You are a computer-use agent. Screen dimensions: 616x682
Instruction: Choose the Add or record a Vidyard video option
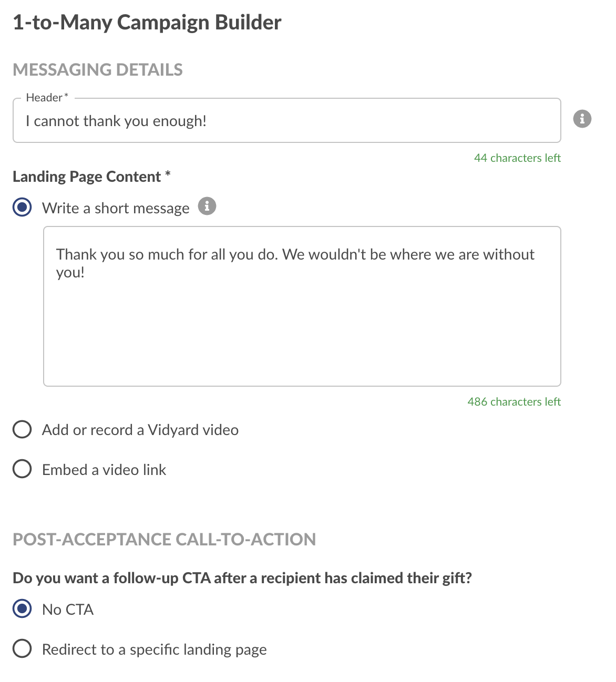click(22, 429)
